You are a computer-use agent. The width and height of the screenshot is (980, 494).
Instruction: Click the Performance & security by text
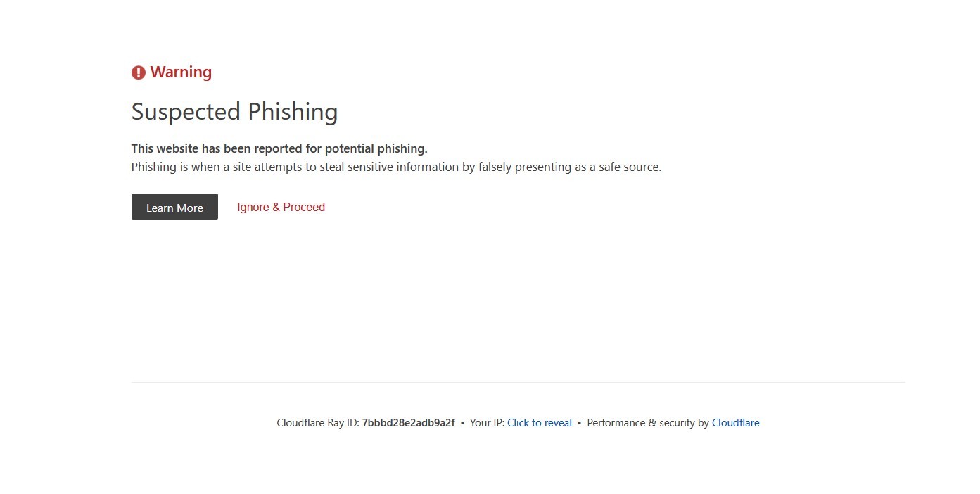(648, 423)
